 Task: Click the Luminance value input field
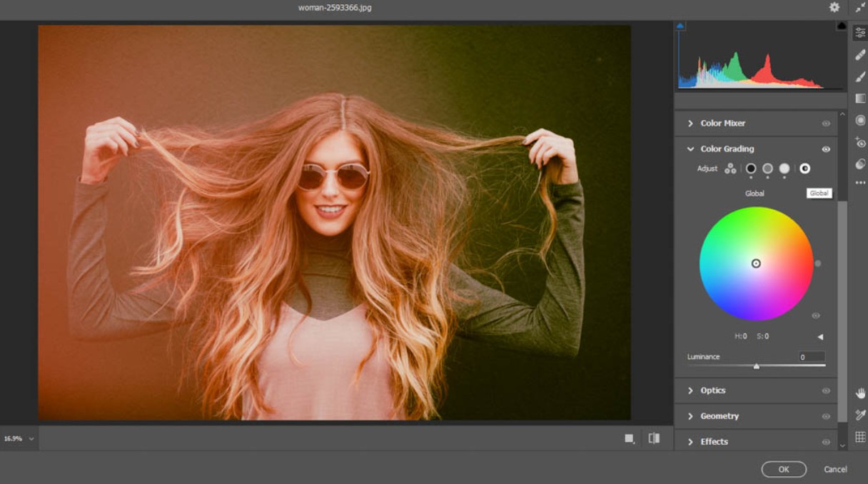point(812,357)
